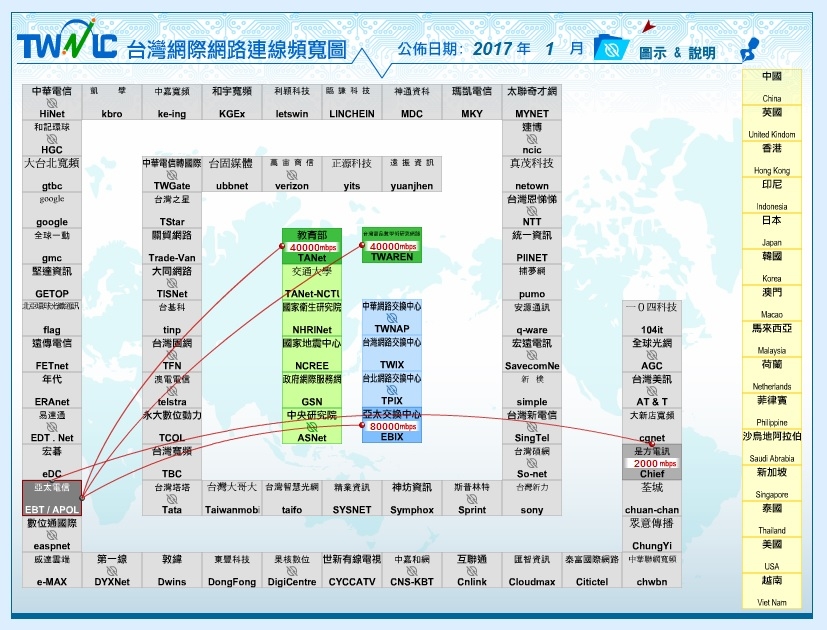Viewport: 827px width, 630px height.
Task: Select the NCREE node
Action: (x=312, y=354)
